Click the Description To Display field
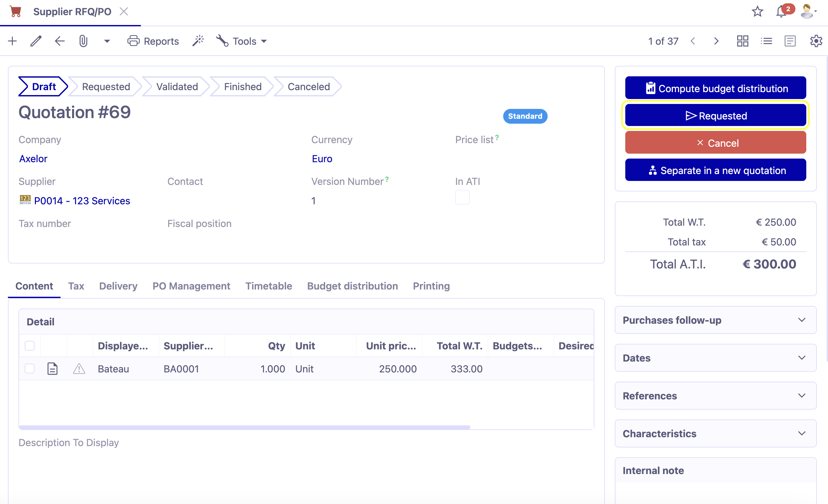The image size is (828, 504). point(68,442)
